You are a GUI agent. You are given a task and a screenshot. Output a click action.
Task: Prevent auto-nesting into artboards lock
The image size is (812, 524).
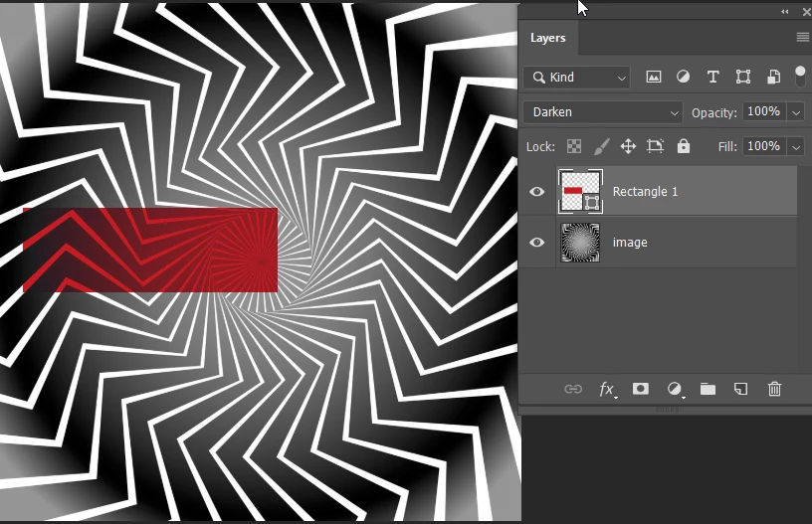(x=655, y=146)
